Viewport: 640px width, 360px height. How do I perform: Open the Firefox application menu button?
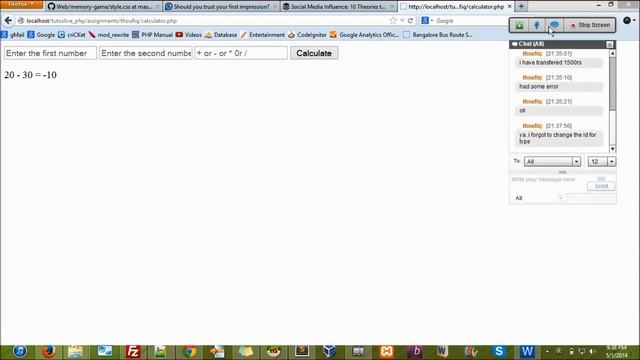[21, 4]
